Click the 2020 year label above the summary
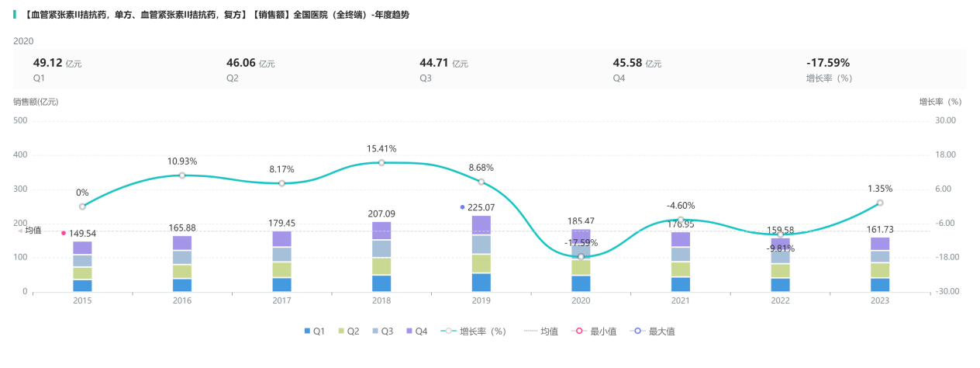Viewport: 980px width, 368px height. coord(23,40)
